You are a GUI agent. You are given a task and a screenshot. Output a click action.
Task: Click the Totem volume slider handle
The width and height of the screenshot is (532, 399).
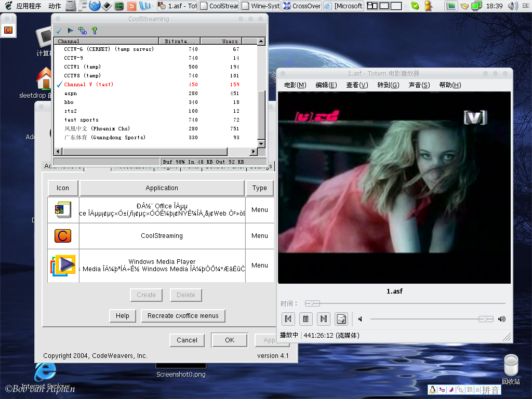(x=486, y=319)
